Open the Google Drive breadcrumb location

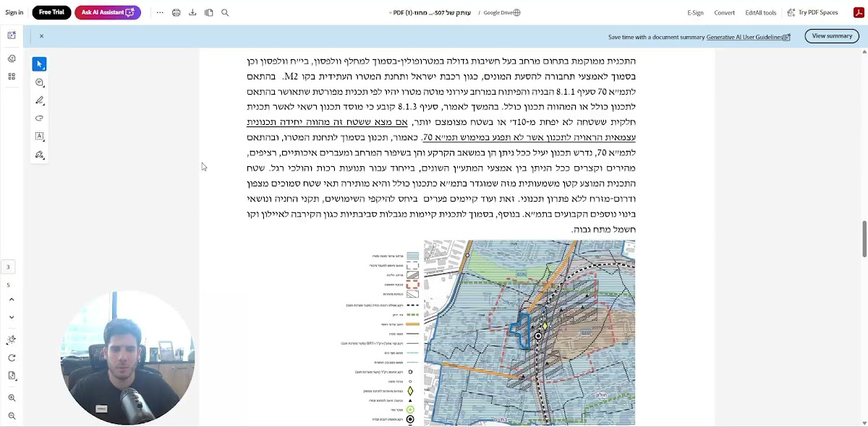click(497, 12)
